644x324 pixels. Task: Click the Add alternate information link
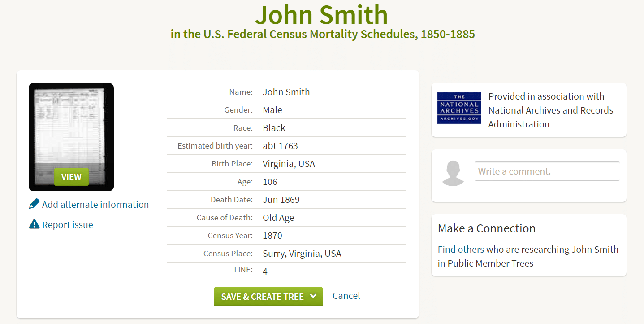pyautogui.click(x=95, y=205)
